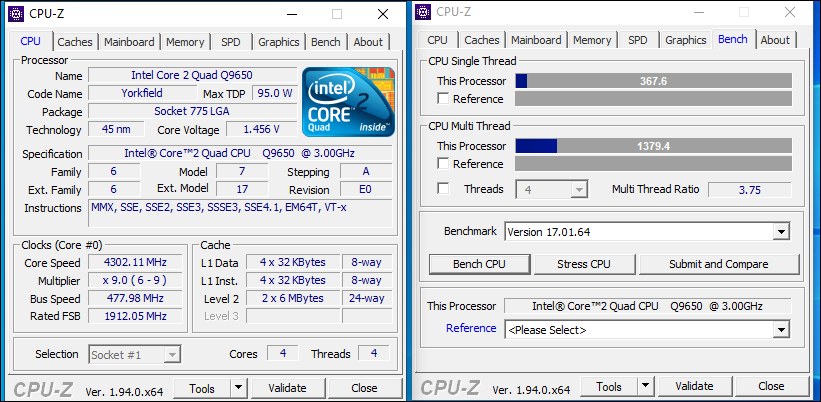Switch to CPU tab in right window
Viewport: 821px width, 402px height.
pyautogui.click(x=437, y=40)
